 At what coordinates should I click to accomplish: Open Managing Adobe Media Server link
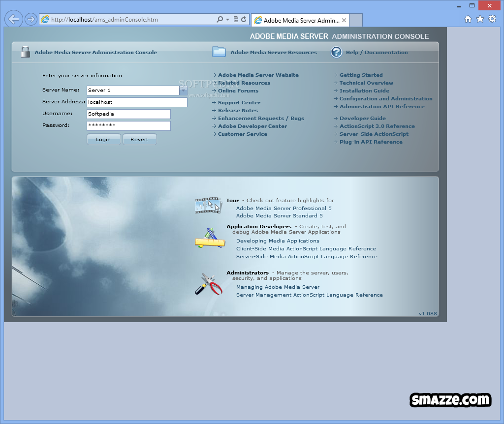point(278,287)
